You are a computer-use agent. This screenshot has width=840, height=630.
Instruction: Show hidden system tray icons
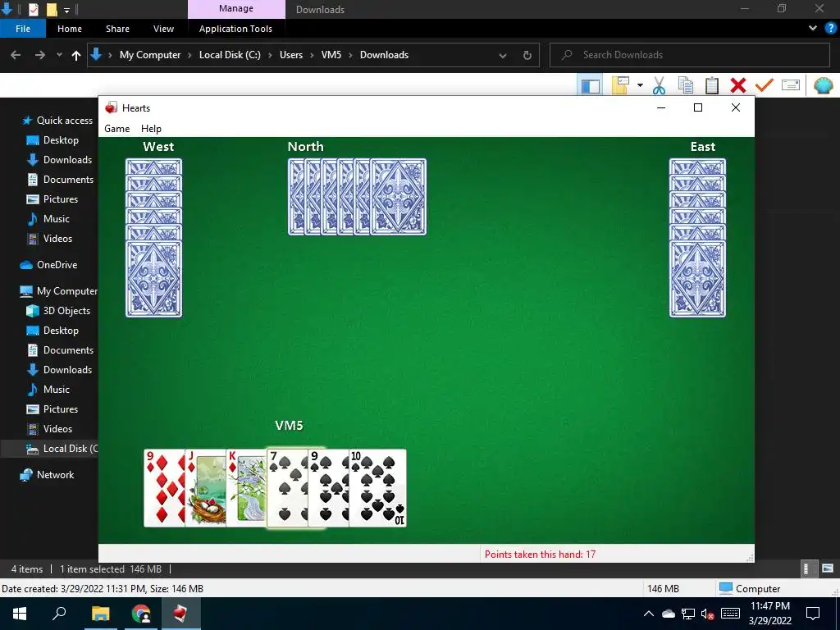(x=649, y=614)
